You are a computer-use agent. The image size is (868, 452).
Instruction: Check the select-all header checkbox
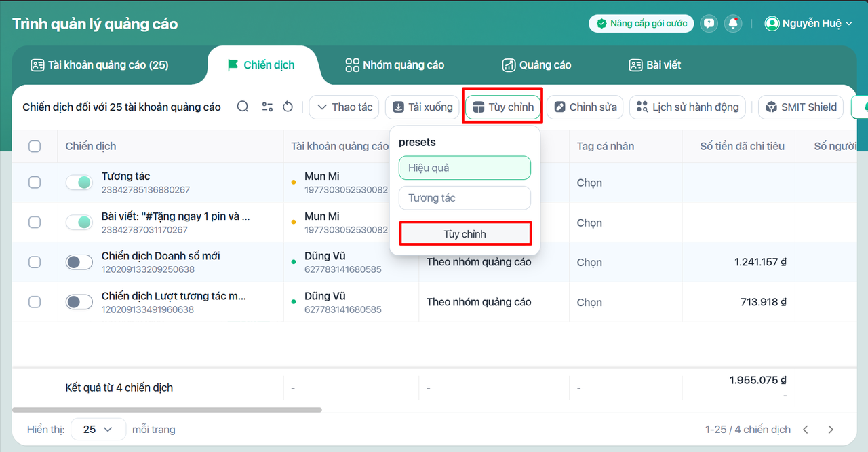[35, 146]
